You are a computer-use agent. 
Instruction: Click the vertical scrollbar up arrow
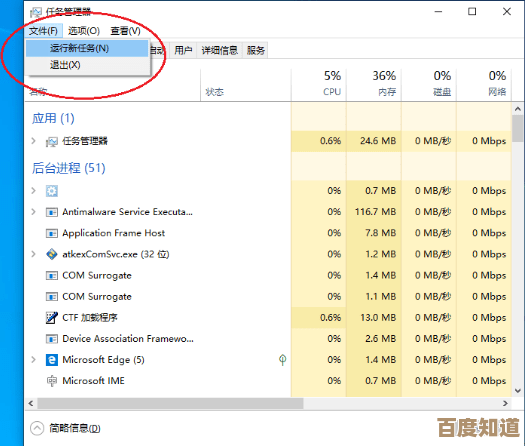[x=518, y=109]
